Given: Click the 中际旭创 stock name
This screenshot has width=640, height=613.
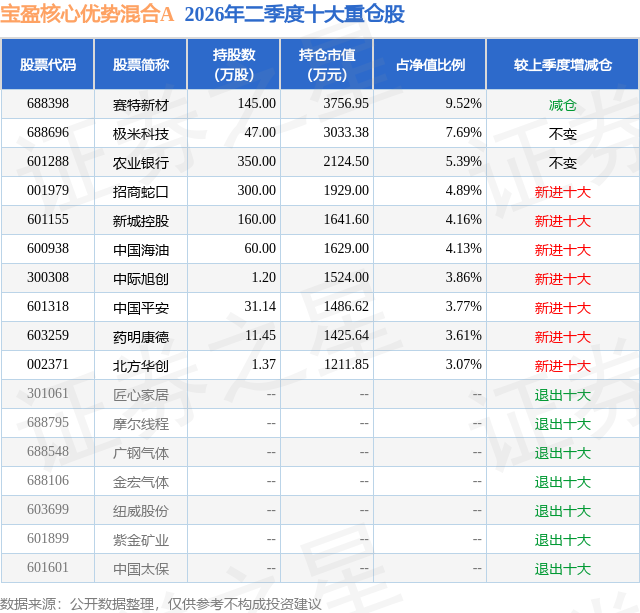Looking at the screenshot, I should 141,278.
